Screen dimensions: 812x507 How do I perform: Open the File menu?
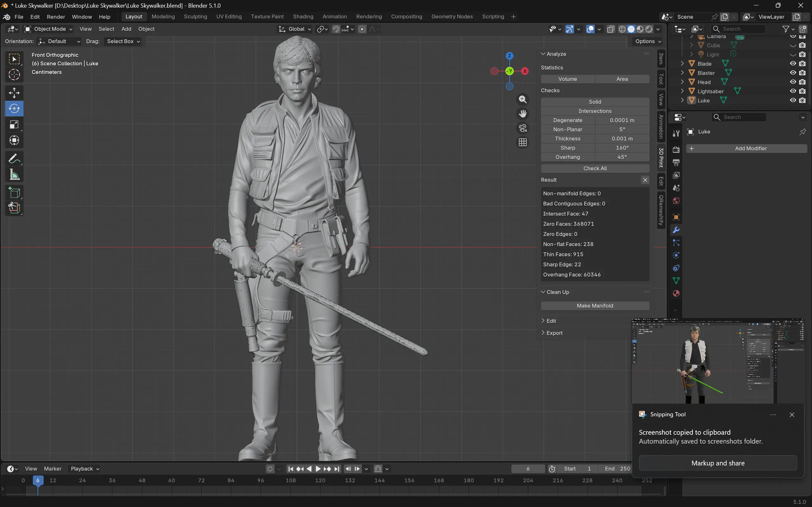[x=19, y=17]
